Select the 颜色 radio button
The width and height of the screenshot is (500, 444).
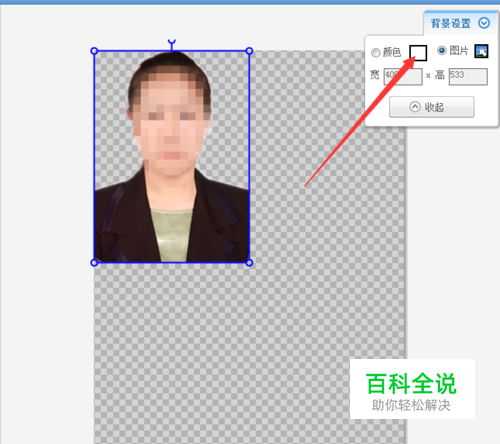pyautogui.click(x=376, y=53)
